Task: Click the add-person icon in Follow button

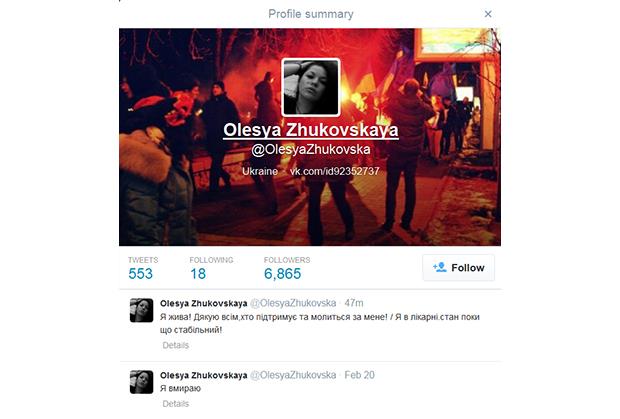Action: pos(439,267)
